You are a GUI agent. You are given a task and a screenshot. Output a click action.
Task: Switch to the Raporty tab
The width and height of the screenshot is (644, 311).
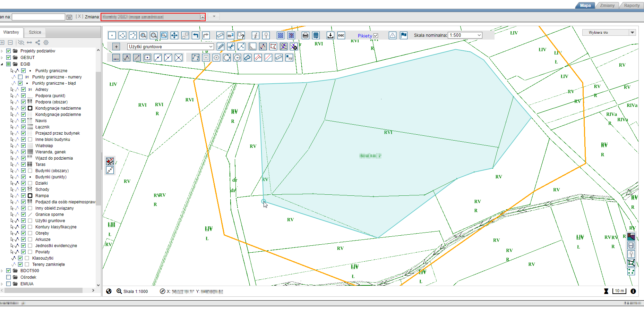[x=632, y=6]
